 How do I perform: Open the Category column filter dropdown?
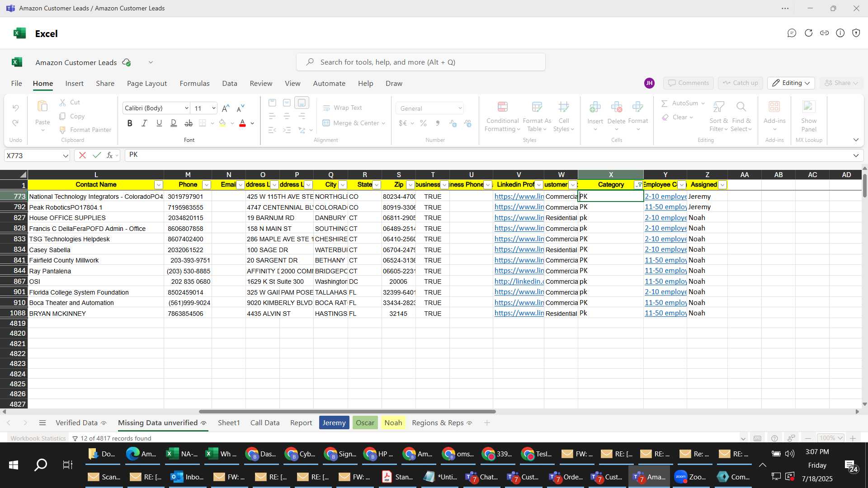(x=638, y=185)
